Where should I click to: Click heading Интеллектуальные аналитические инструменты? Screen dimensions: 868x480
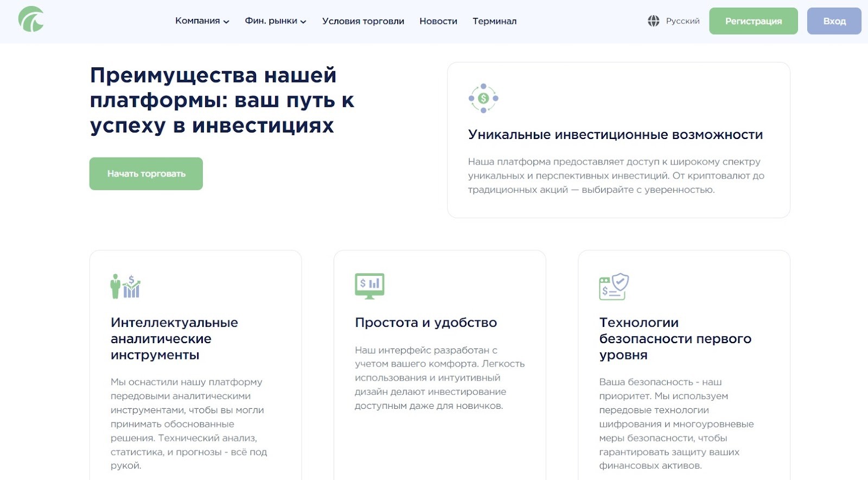[174, 339]
